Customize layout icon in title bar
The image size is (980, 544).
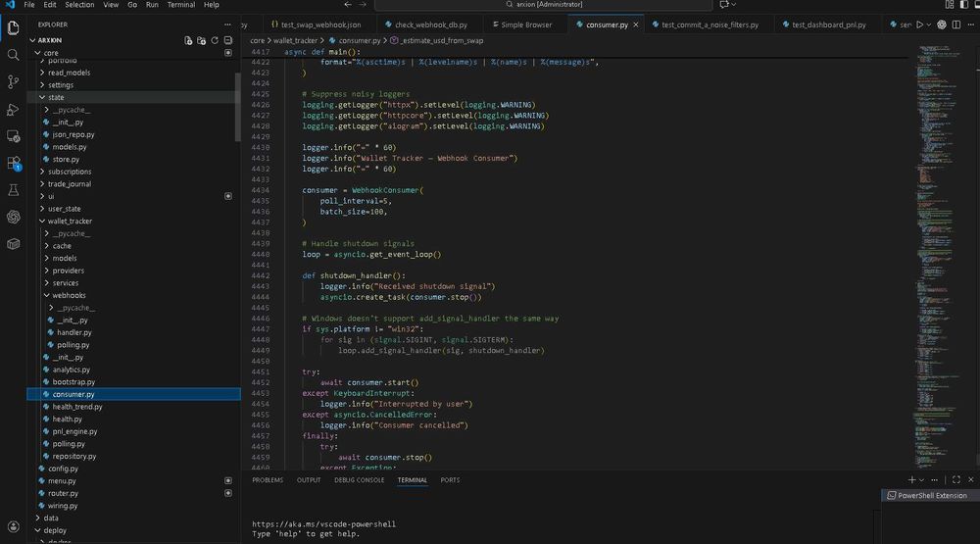coord(950,4)
